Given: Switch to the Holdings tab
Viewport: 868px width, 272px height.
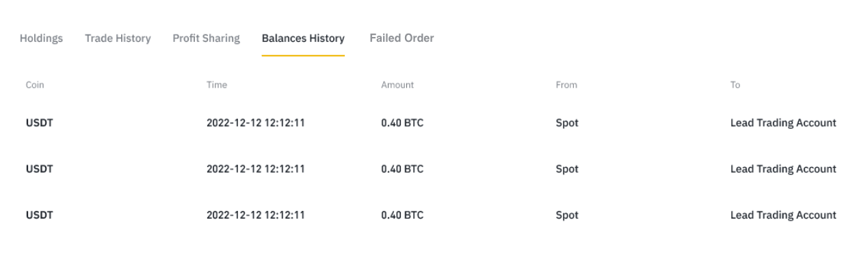Looking at the screenshot, I should [41, 38].
